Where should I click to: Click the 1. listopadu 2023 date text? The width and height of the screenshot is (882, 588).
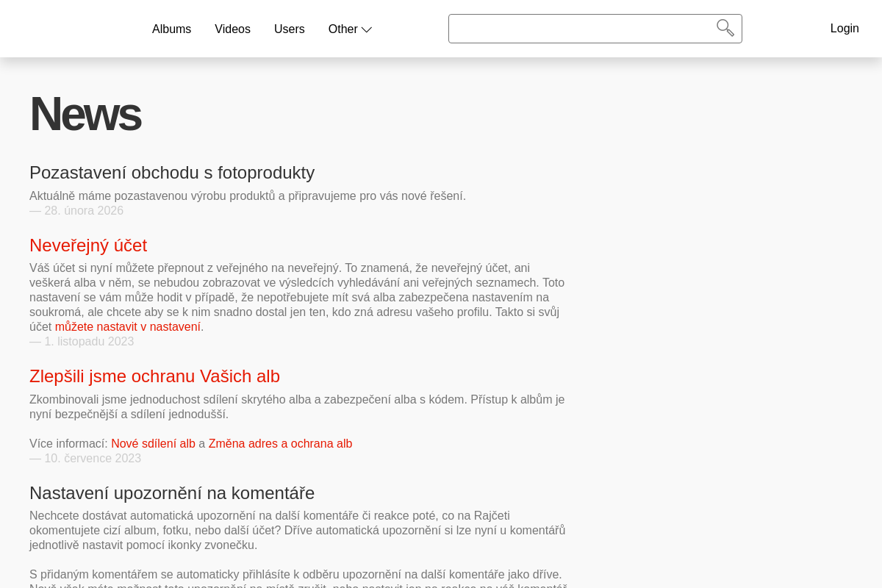89,340
